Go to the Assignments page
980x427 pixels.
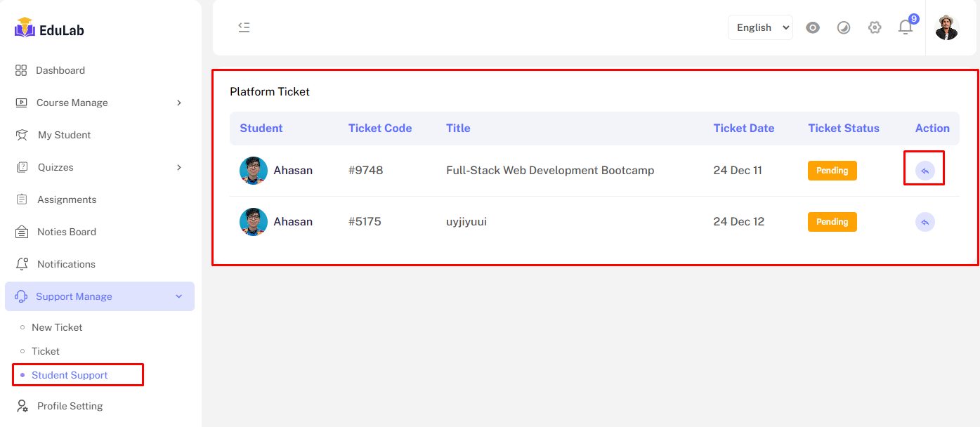click(x=67, y=199)
